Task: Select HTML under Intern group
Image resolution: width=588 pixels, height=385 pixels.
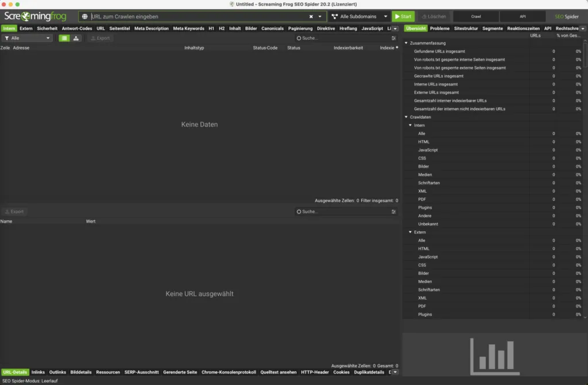Action: 493,142
